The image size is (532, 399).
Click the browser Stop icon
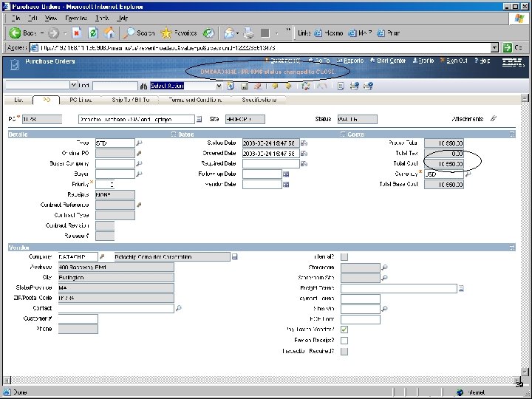coord(77,33)
